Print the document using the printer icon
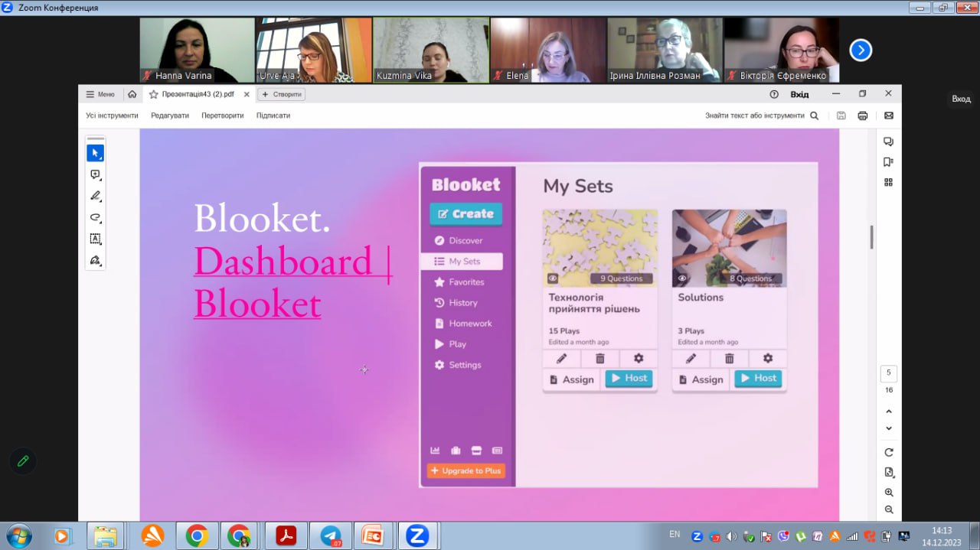Image resolution: width=980 pixels, height=550 pixels. coord(863,116)
